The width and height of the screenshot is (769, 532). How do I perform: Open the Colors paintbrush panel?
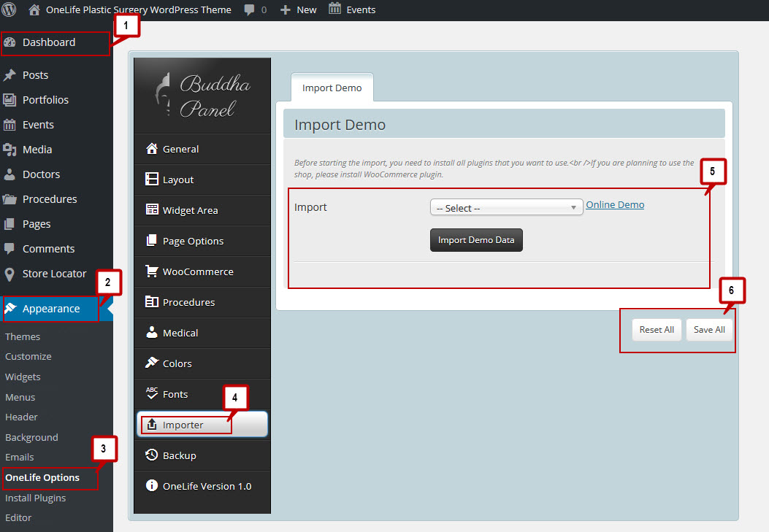point(152,363)
